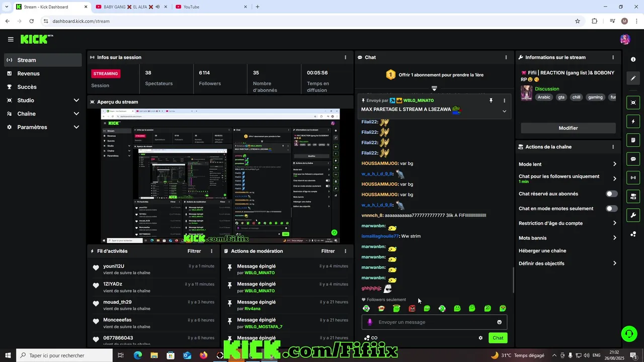Click the info icon in right sidebar
The width and height of the screenshot is (644, 362).
(633, 59)
